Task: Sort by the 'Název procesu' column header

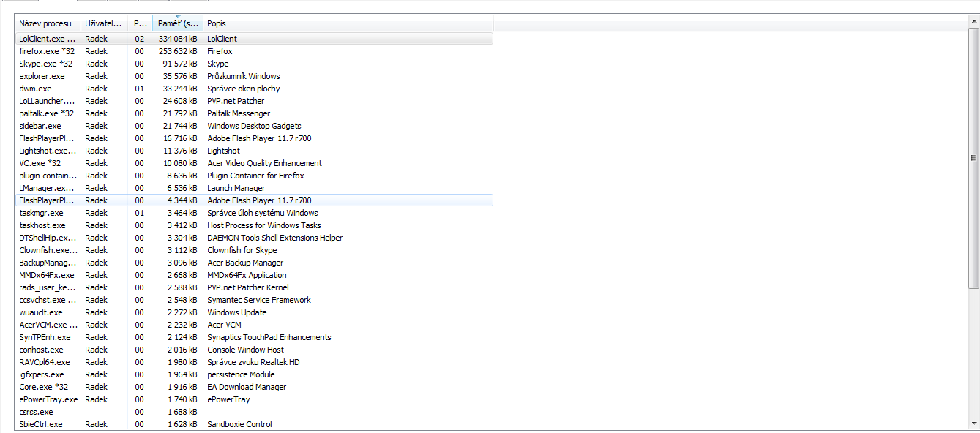Action: click(x=48, y=23)
